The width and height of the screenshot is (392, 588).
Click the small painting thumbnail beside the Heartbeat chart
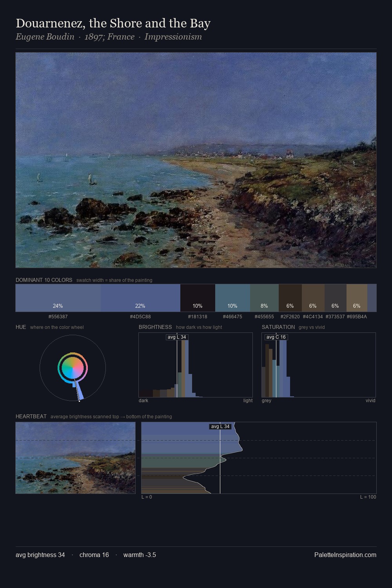point(75,458)
